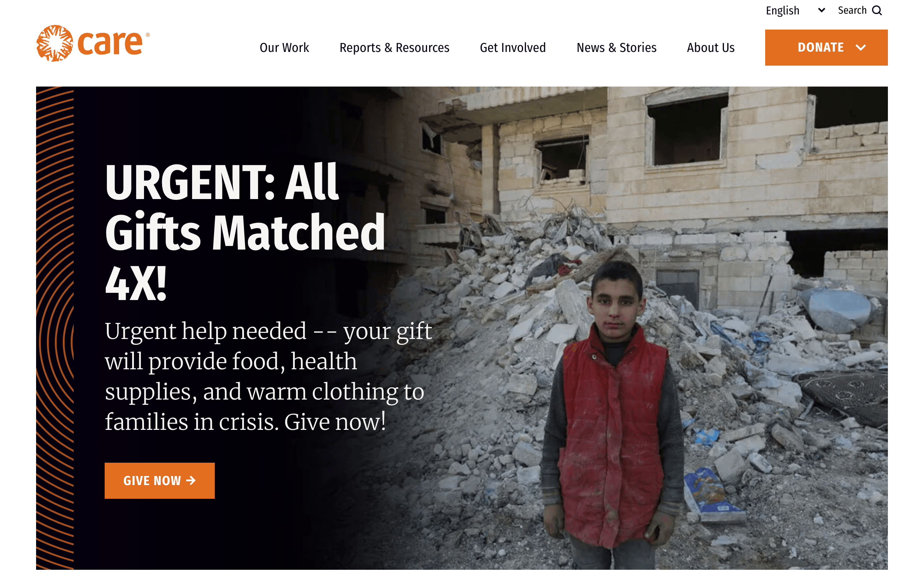Screen dimensions: 924x577
Task: Click the CARE sunburst logo icon
Action: (x=55, y=43)
